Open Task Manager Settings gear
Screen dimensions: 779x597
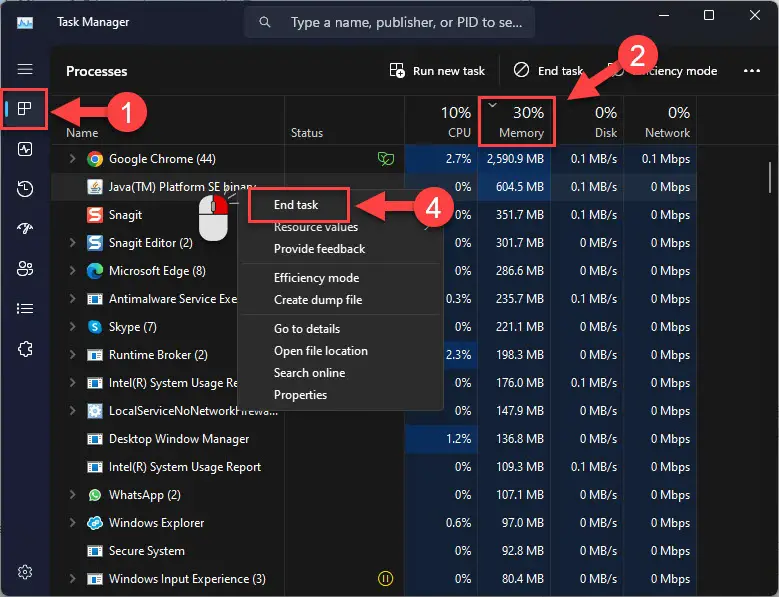point(25,572)
